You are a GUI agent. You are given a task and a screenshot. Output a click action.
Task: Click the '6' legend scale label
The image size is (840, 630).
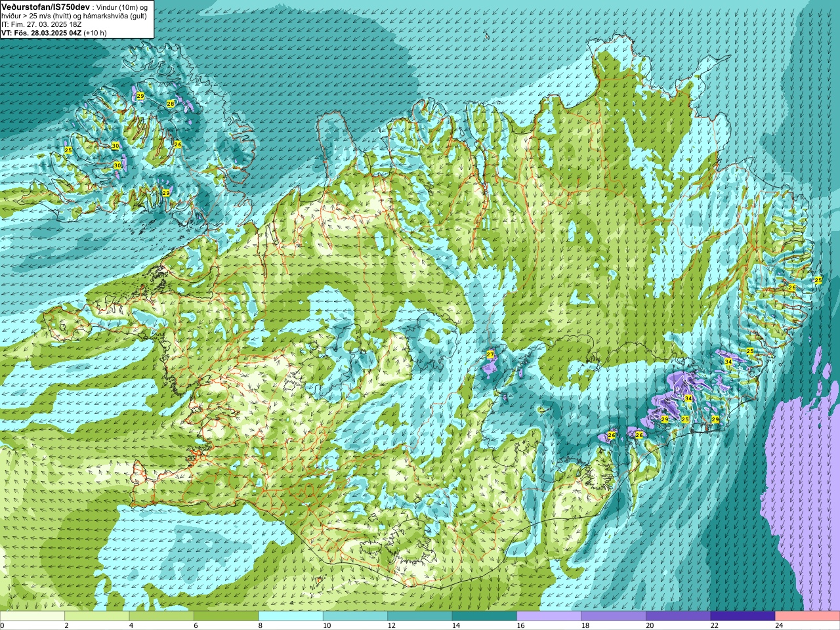coord(196,625)
